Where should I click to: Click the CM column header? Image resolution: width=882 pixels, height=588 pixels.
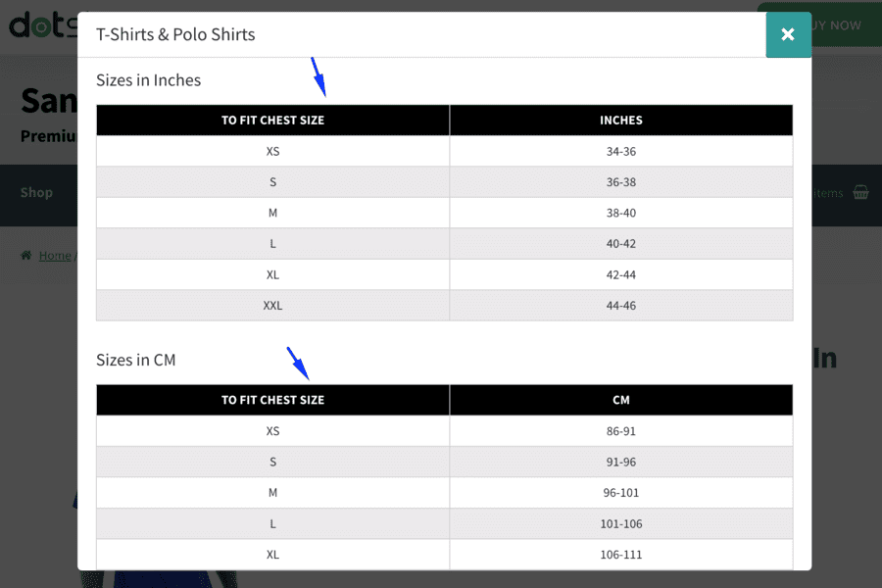coord(621,400)
